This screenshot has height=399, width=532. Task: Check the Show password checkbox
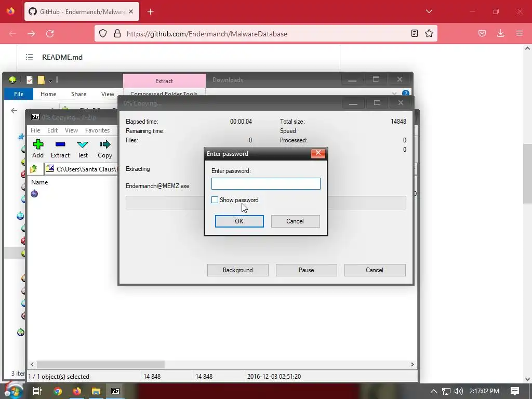[x=215, y=200]
